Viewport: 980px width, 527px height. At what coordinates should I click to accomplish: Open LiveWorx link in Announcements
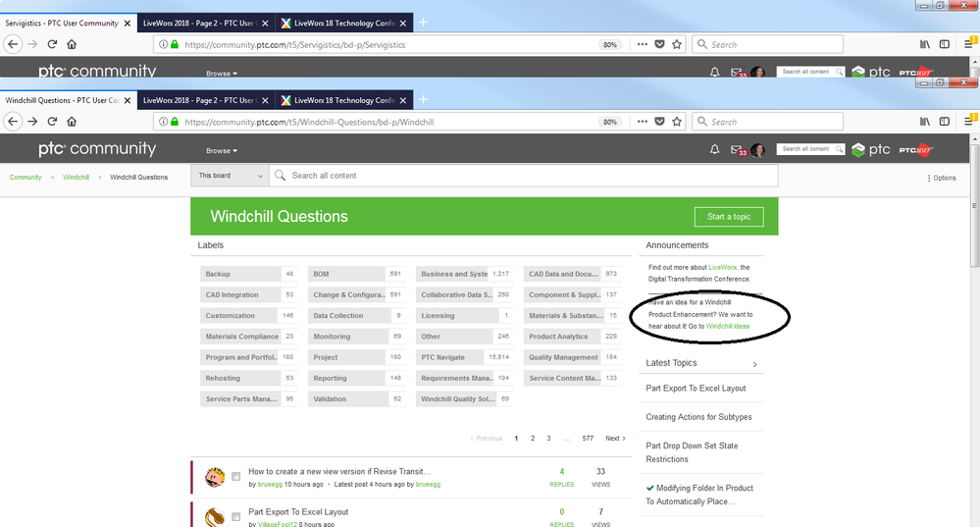723,267
